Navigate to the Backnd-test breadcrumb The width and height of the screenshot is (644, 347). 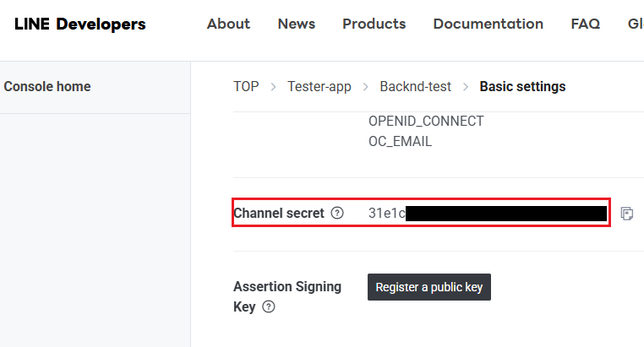415,86
